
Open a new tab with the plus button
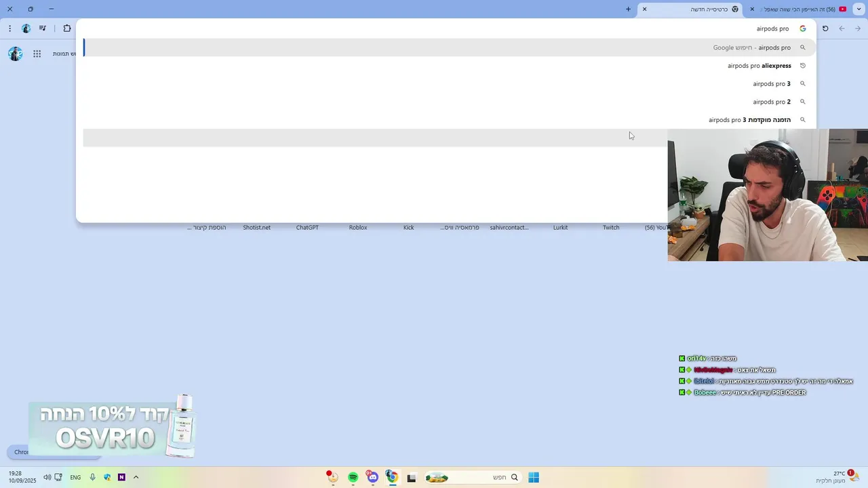pyautogui.click(x=628, y=9)
